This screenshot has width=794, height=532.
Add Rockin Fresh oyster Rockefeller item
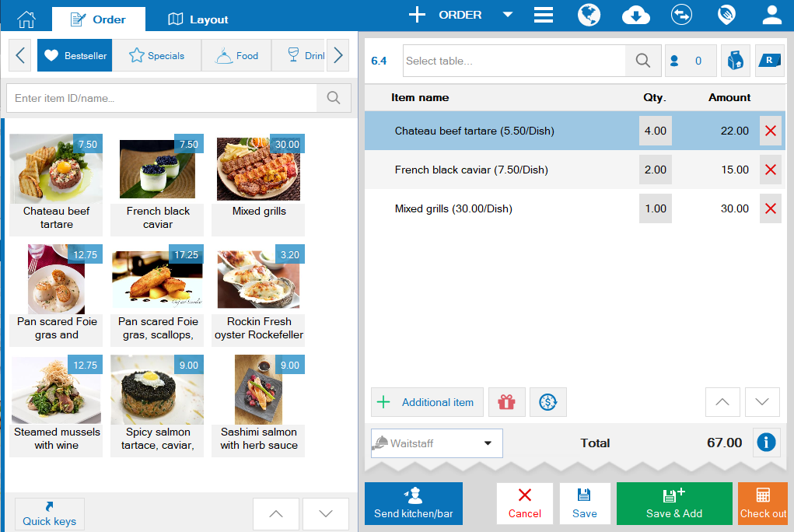[x=258, y=295]
